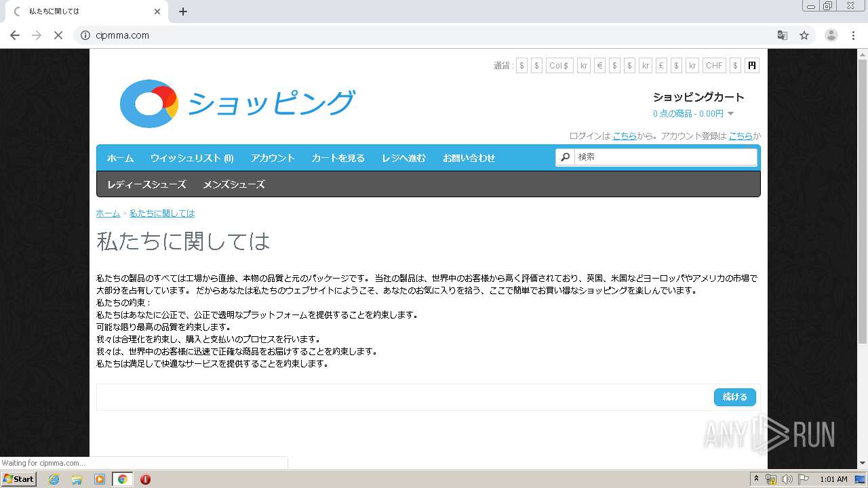Open the Action Center flag icon

[x=804, y=479]
